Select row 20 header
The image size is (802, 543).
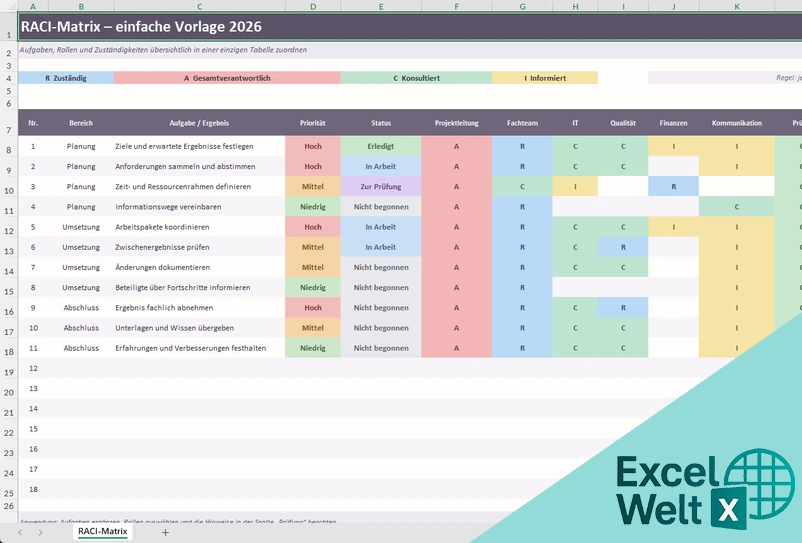[9, 389]
